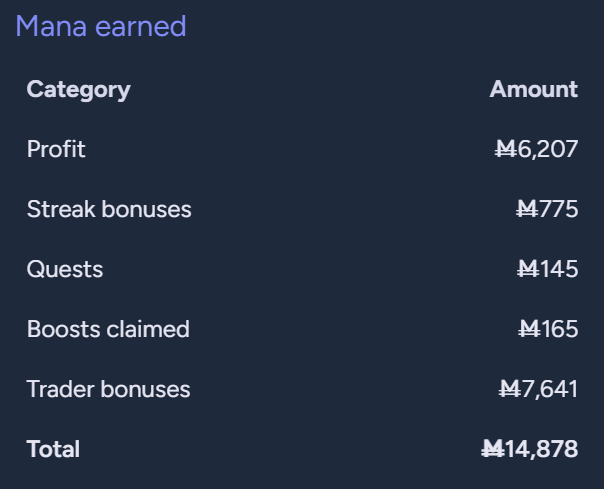Click the Quests amount Ṁ145
This screenshot has height=489, width=604.
tap(547, 269)
